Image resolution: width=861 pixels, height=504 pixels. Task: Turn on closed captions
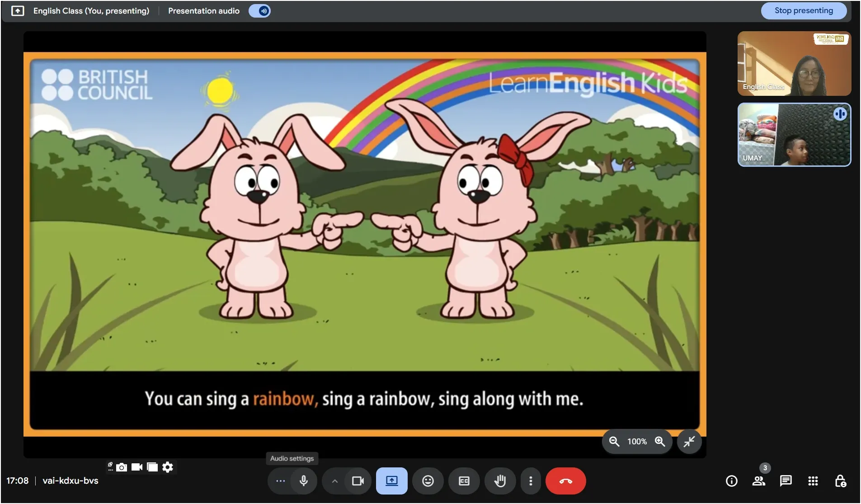464,480
